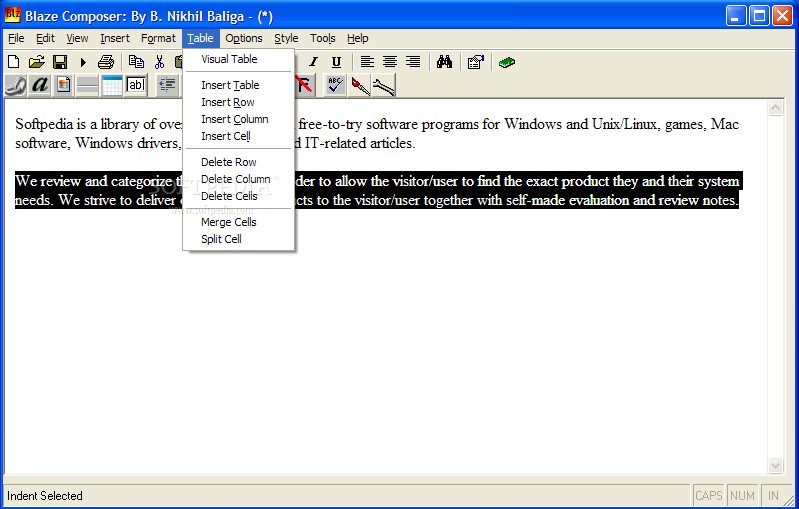799x509 pixels.
Task: Align text right
Action: pyautogui.click(x=413, y=62)
